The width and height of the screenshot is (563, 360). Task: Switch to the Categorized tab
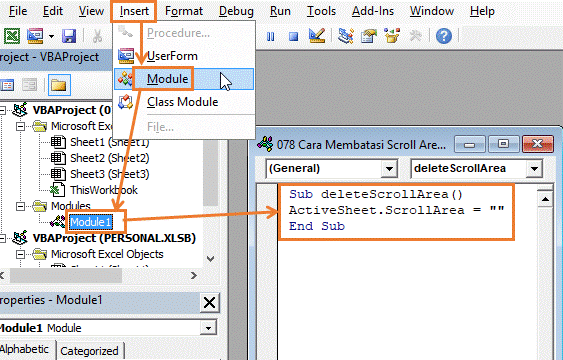(x=89, y=351)
